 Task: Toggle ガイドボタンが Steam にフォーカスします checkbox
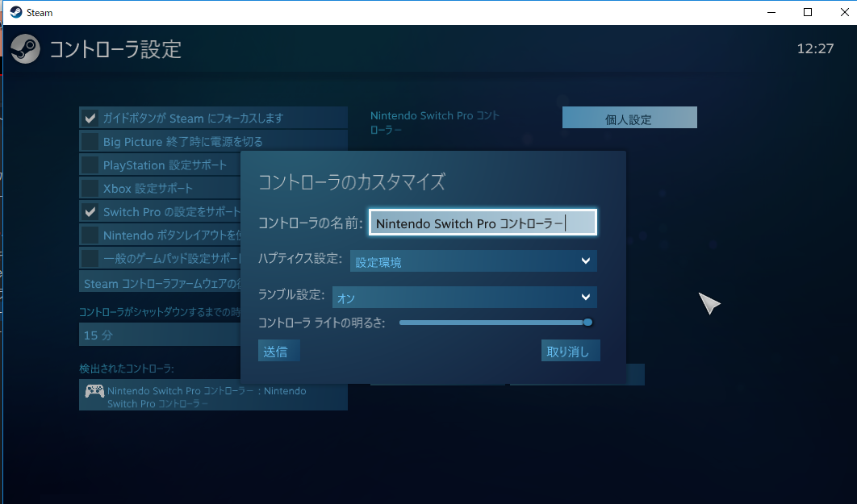(90, 118)
